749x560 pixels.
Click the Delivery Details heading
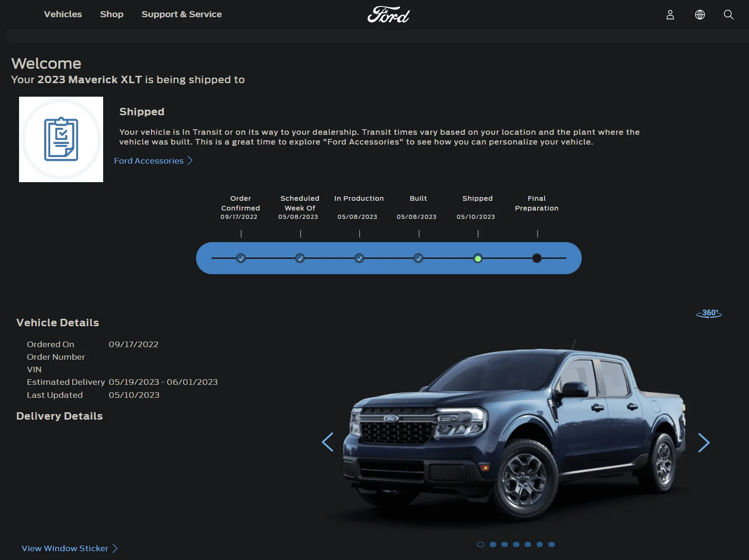(x=59, y=416)
